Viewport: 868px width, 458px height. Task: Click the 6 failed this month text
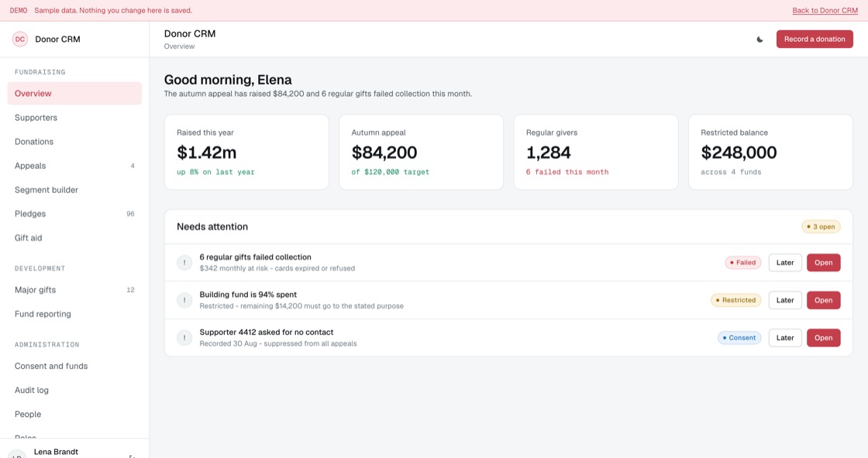tap(567, 172)
